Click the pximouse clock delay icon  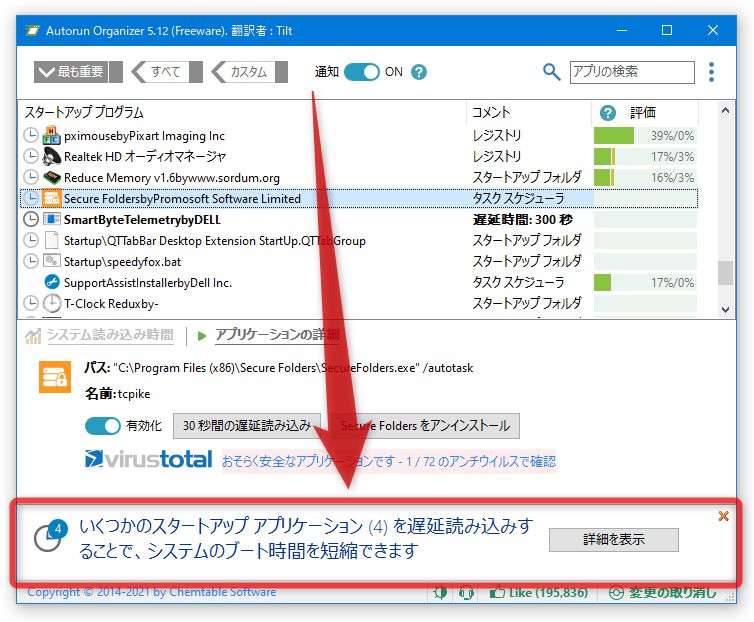coord(31,136)
